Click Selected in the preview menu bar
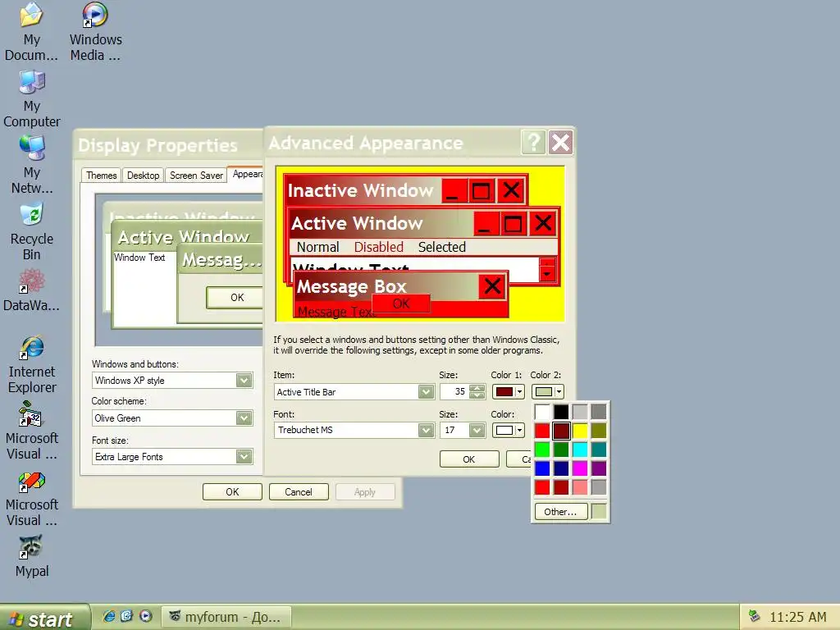This screenshot has width=840, height=630. [442, 247]
